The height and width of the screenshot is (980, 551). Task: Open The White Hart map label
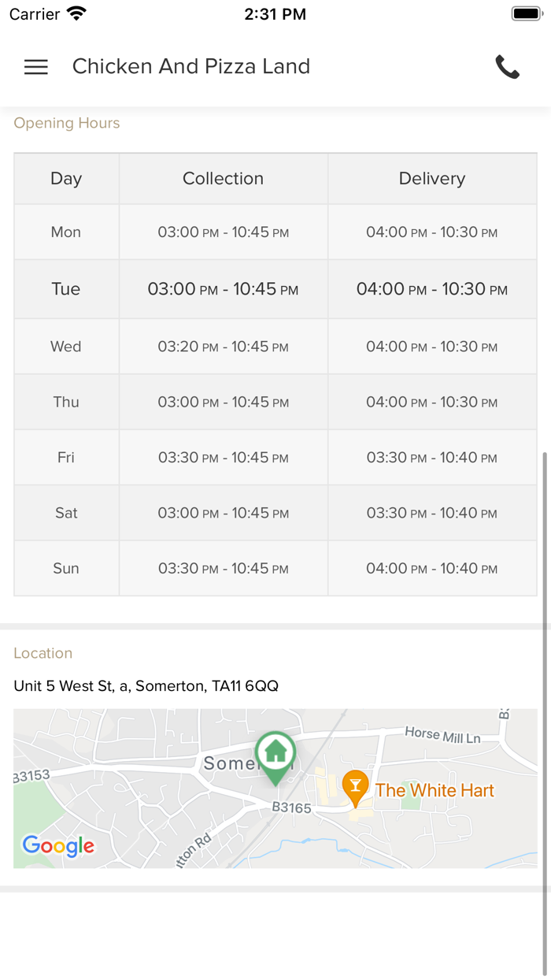pyautogui.click(x=435, y=790)
